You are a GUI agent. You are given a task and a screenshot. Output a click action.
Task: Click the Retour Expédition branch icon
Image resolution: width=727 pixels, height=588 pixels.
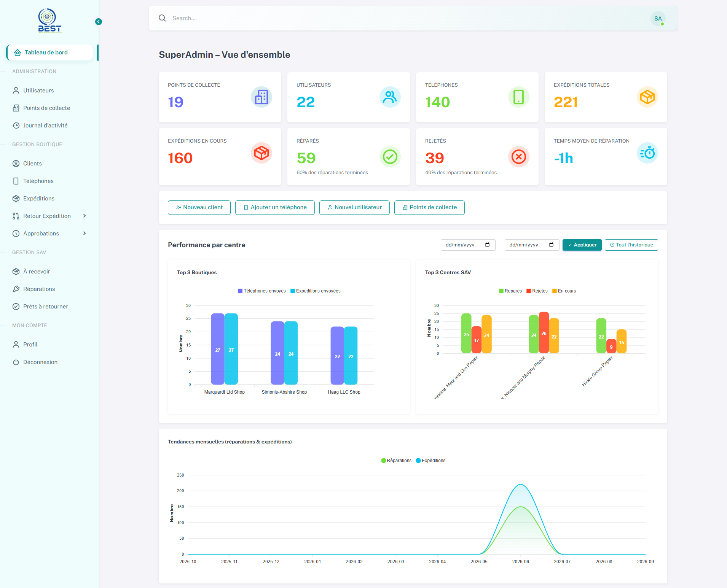pyautogui.click(x=16, y=216)
